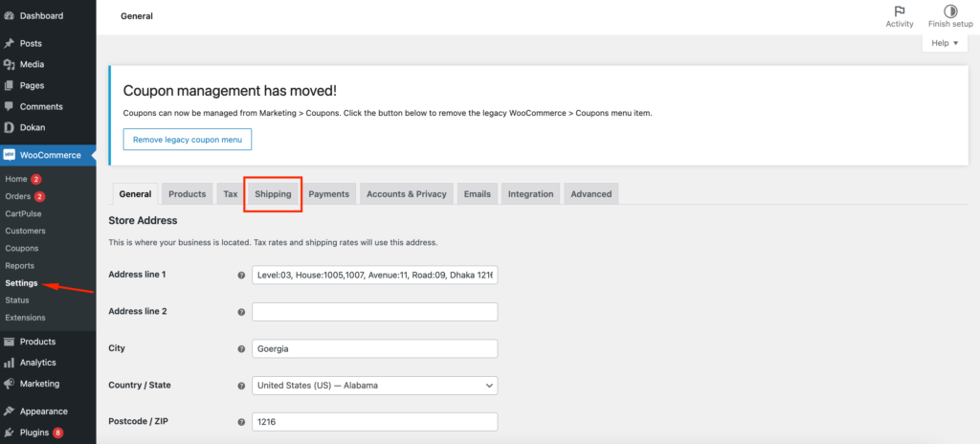Click the Dokan logo icon
The height and width of the screenshot is (444, 980).
10,127
